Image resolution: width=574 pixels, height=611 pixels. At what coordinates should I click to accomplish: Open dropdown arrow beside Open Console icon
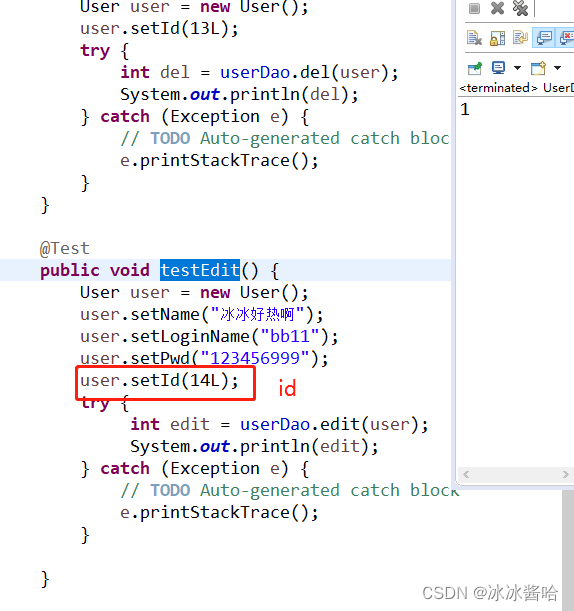click(x=558, y=68)
